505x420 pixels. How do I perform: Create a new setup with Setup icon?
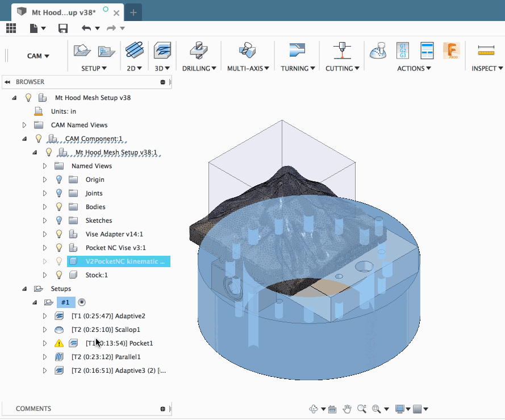(x=82, y=51)
